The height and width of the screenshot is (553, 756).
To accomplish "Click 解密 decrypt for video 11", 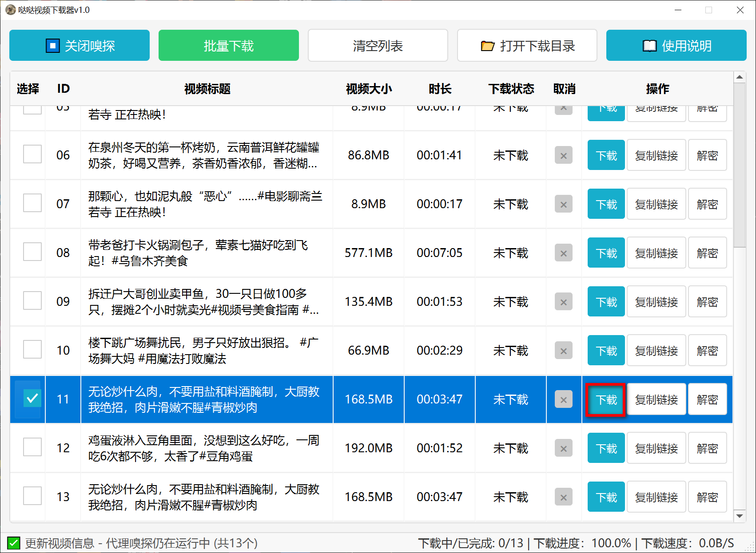I will [708, 399].
